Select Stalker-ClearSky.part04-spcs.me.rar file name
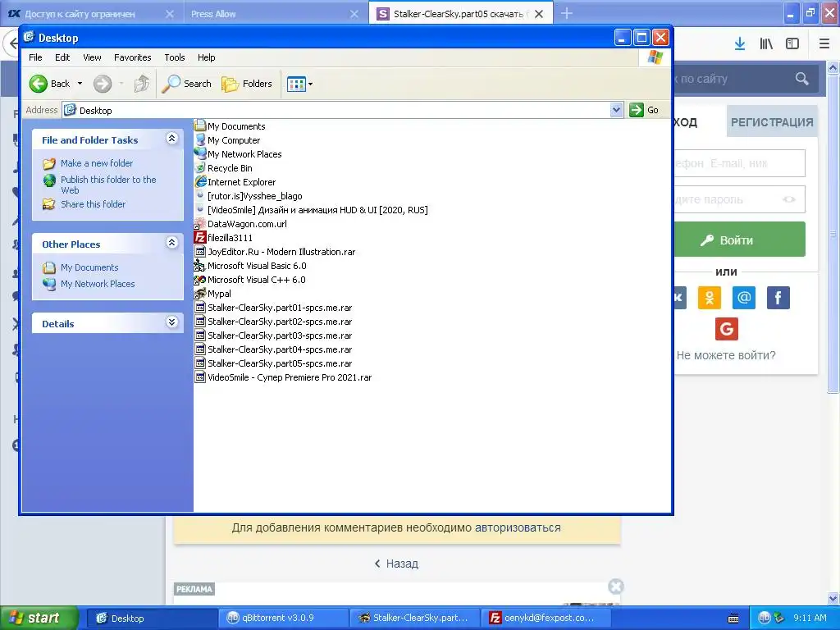The height and width of the screenshot is (630, 840). [x=280, y=349]
